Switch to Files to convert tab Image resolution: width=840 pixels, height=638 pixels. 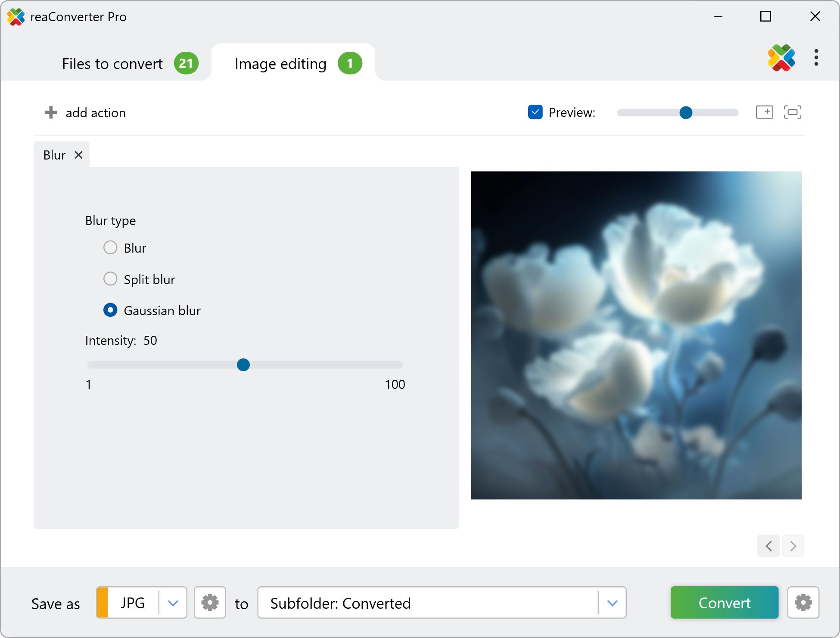[x=112, y=64]
